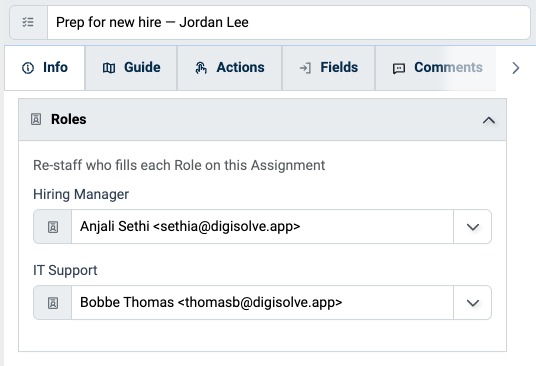Switch to the Fields tab
Screen dimensions: 536x366
[329, 68]
